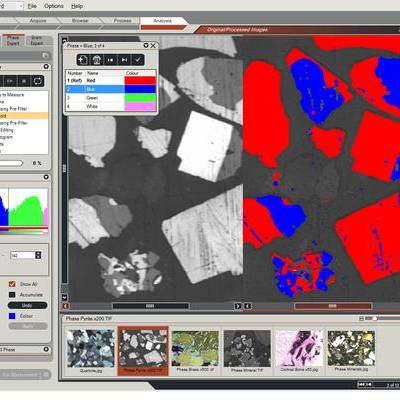This screenshot has height=400, width=400.
Task: Toggle the Accumulate checkbox
Action: click(x=12, y=295)
